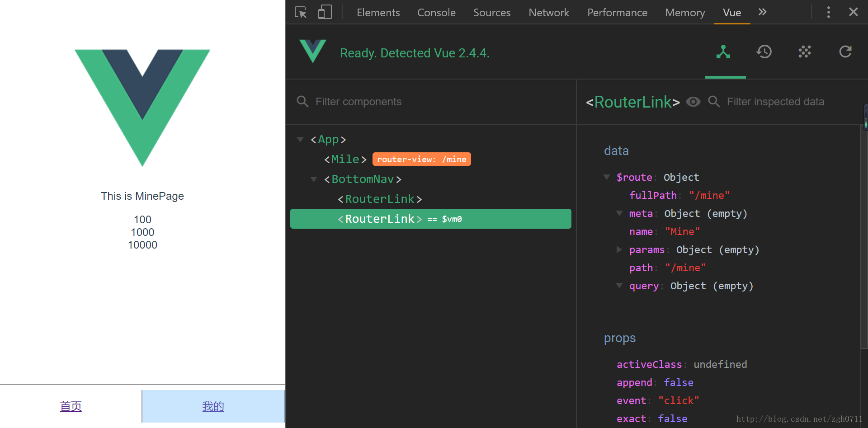The image size is (868, 428).
Task: Click the Vue logo image on the page
Action: (142, 108)
